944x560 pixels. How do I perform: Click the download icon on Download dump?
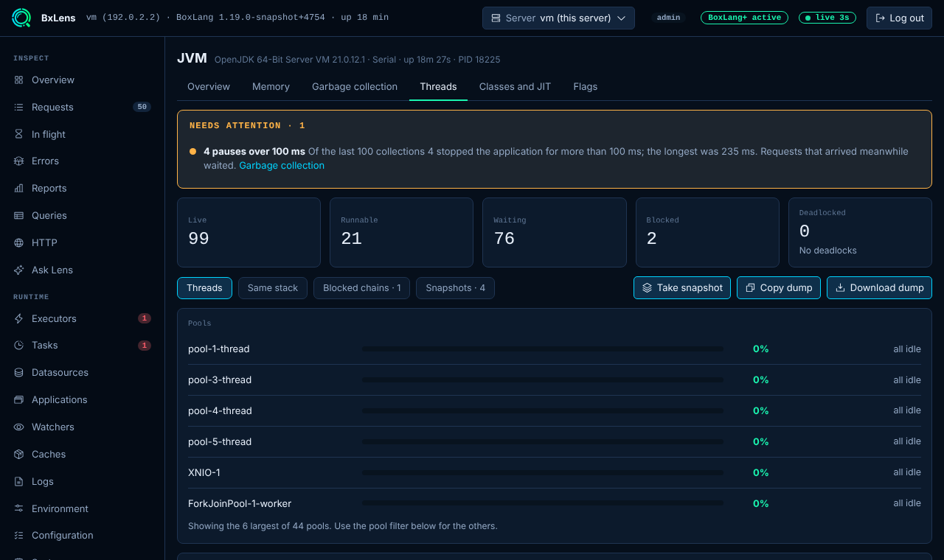click(840, 287)
